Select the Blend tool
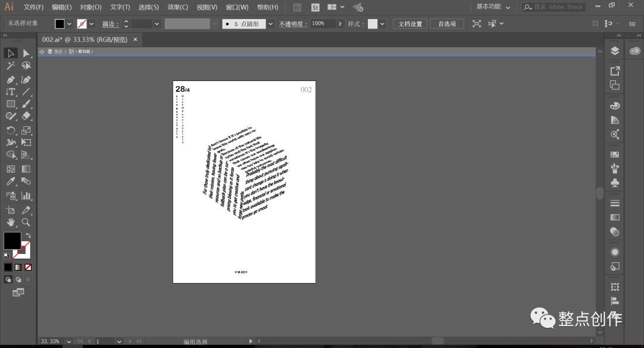644x348 pixels. pyautogui.click(x=26, y=181)
